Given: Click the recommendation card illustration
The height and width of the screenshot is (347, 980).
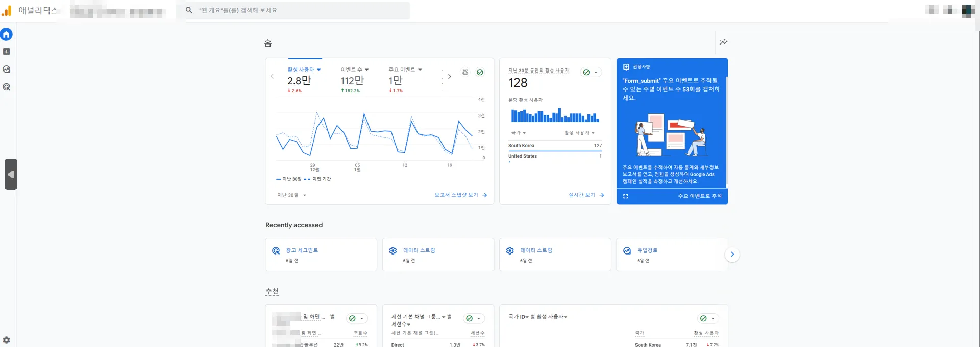Looking at the screenshot, I should 672,135.
